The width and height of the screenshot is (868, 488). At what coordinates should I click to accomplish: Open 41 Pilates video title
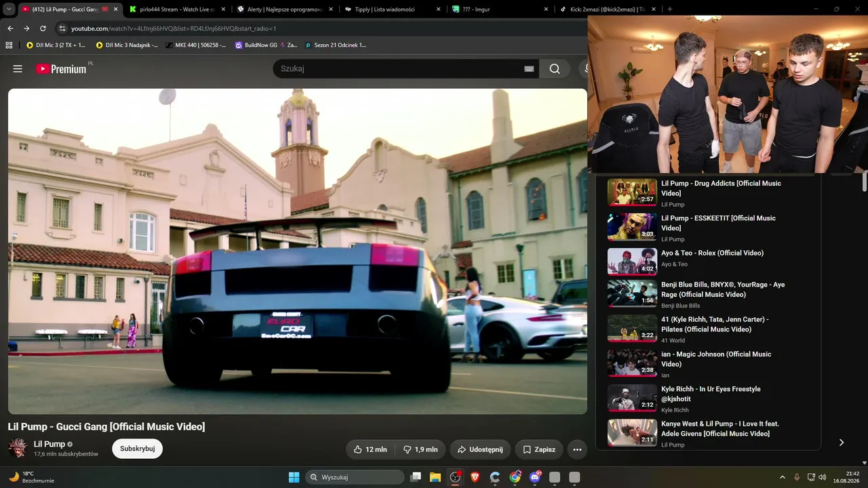click(x=715, y=324)
